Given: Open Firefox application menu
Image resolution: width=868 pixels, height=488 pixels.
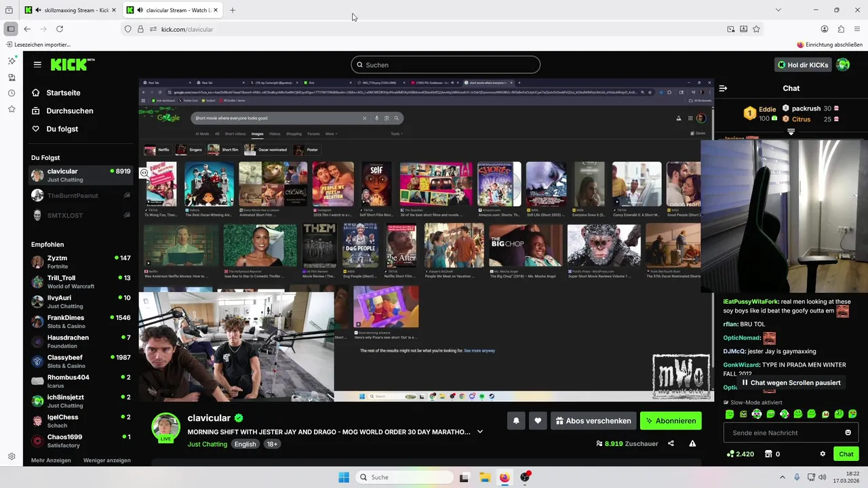Looking at the screenshot, I should 857,29.
